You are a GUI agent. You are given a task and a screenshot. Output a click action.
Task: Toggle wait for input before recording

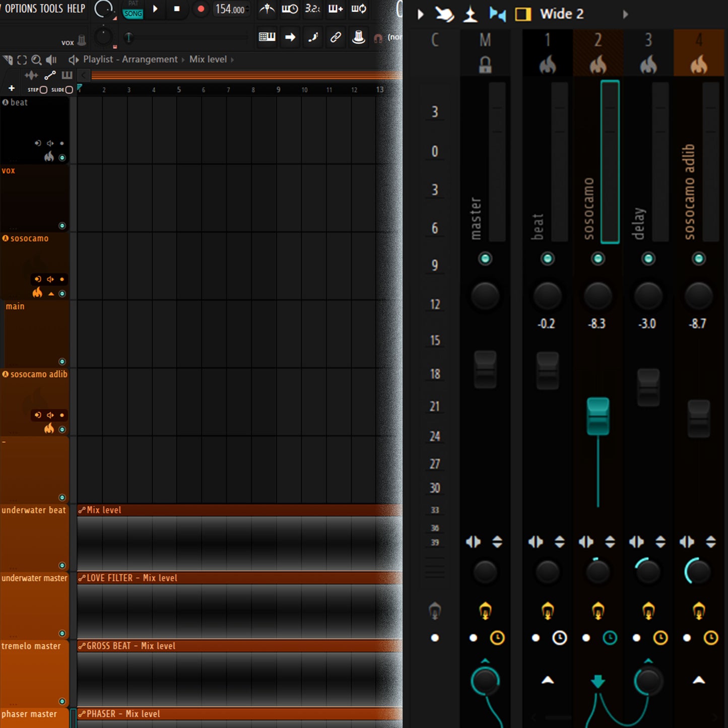click(x=289, y=9)
